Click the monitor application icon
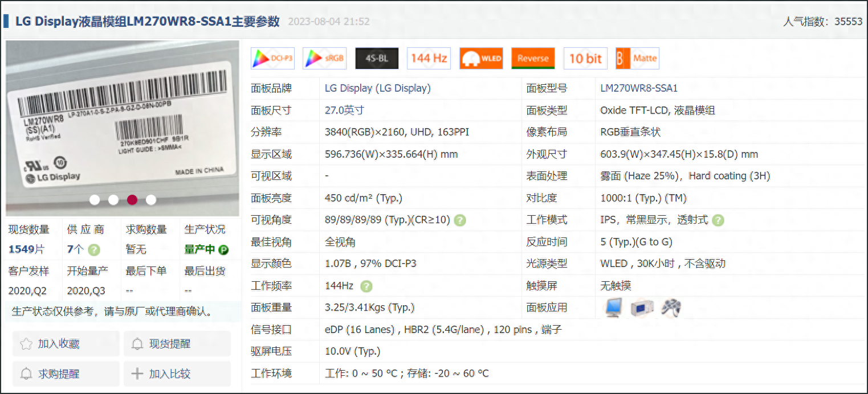This screenshot has width=868, height=394. coord(614,307)
